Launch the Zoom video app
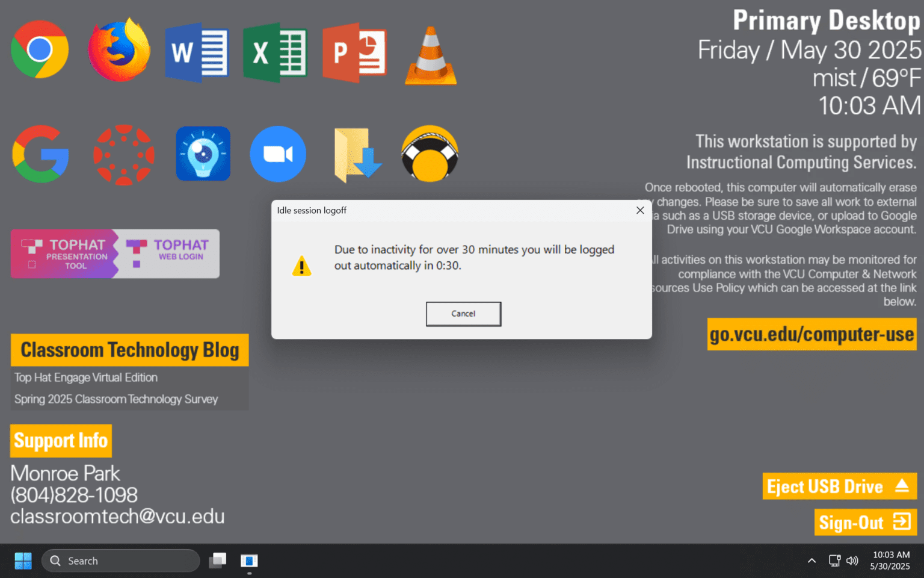924x578 pixels. (x=278, y=154)
